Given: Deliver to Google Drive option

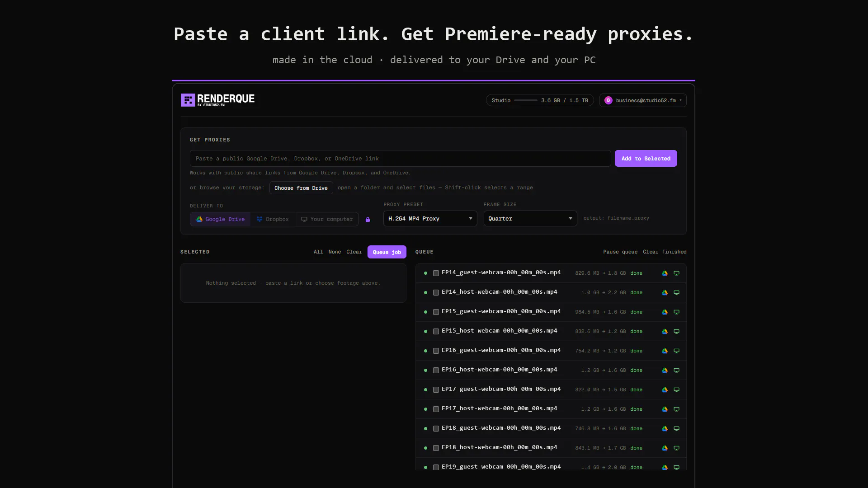Looking at the screenshot, I should [220, 219].
